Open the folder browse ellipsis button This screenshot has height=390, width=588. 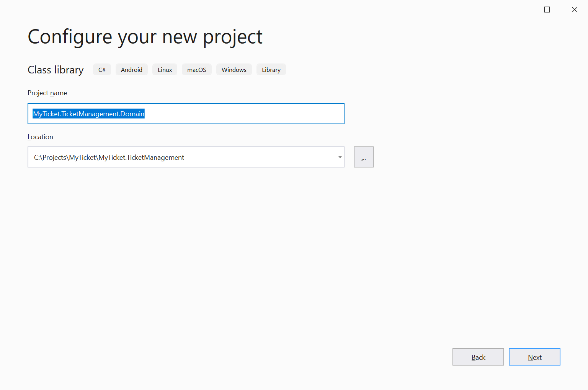click(x=363, y=157)
